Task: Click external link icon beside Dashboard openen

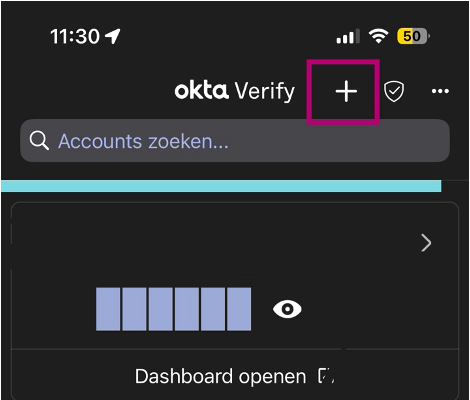Action: pyautogui.click(x=326, y=376)
